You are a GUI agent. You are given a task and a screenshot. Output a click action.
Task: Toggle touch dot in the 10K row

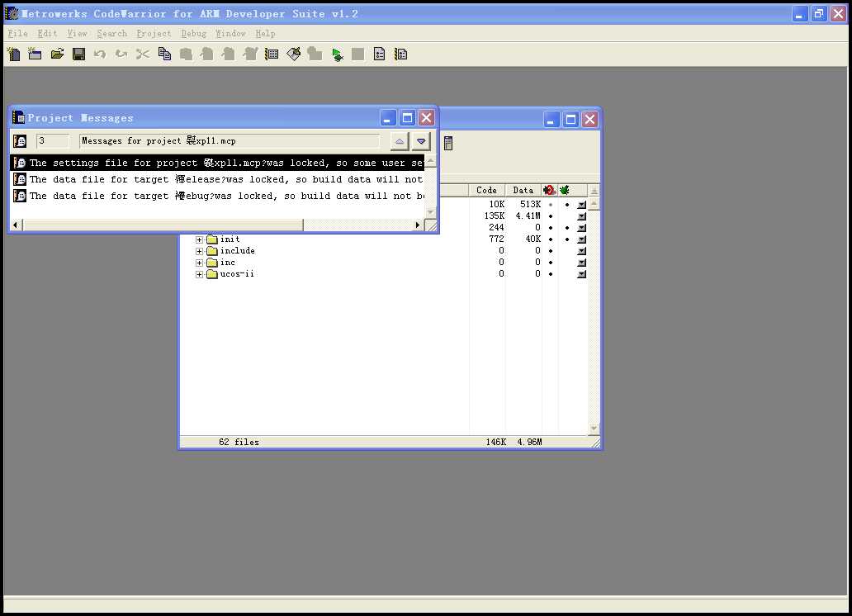[551, 205]
